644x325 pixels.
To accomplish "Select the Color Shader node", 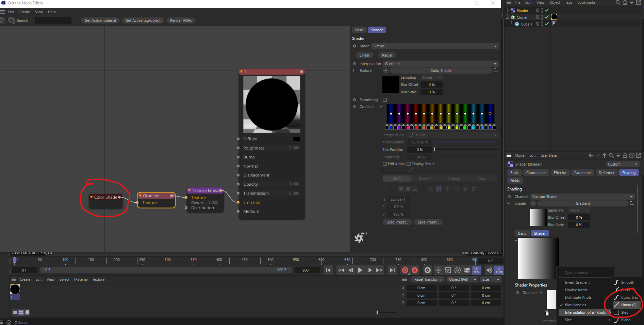I will coord(105,197).
